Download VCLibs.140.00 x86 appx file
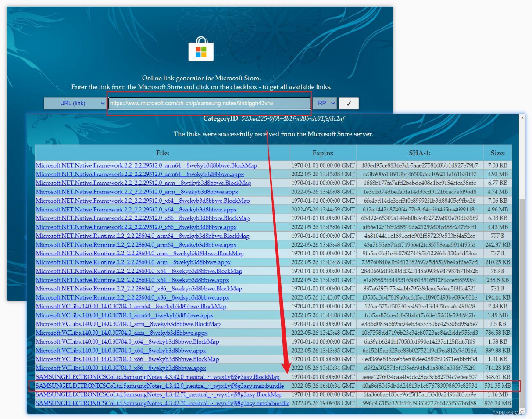This screenshot has width=532, height=419. tap(121, 368)
